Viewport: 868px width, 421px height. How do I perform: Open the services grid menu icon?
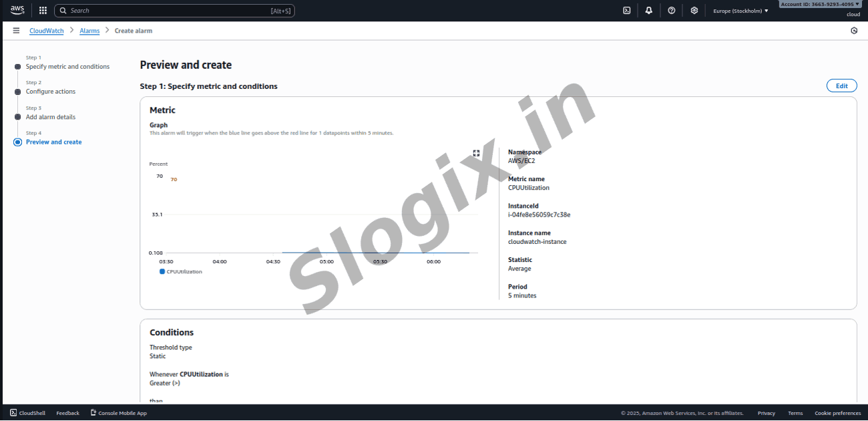[43, 11]
